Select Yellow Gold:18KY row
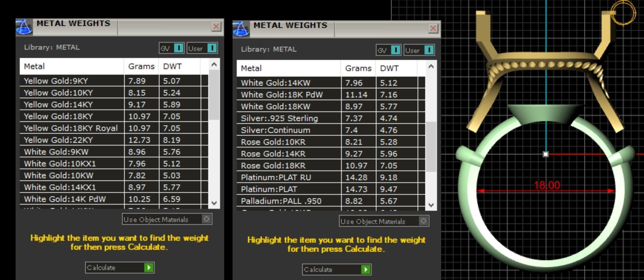This screenshot has width=644, height=280. pyautogui.click(x=114, y=116)
